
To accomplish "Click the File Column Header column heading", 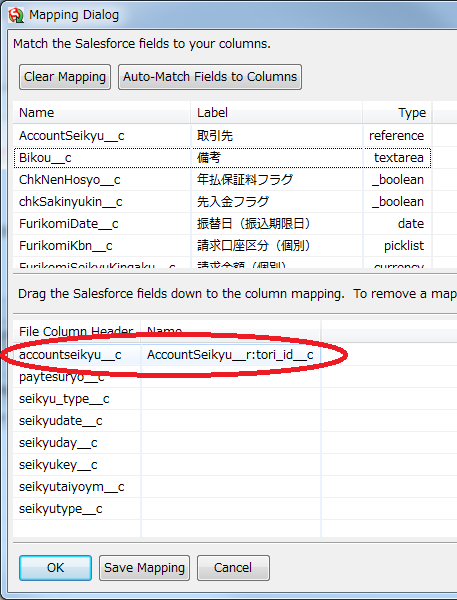I will pyautogui.click(x=77, y=331).
